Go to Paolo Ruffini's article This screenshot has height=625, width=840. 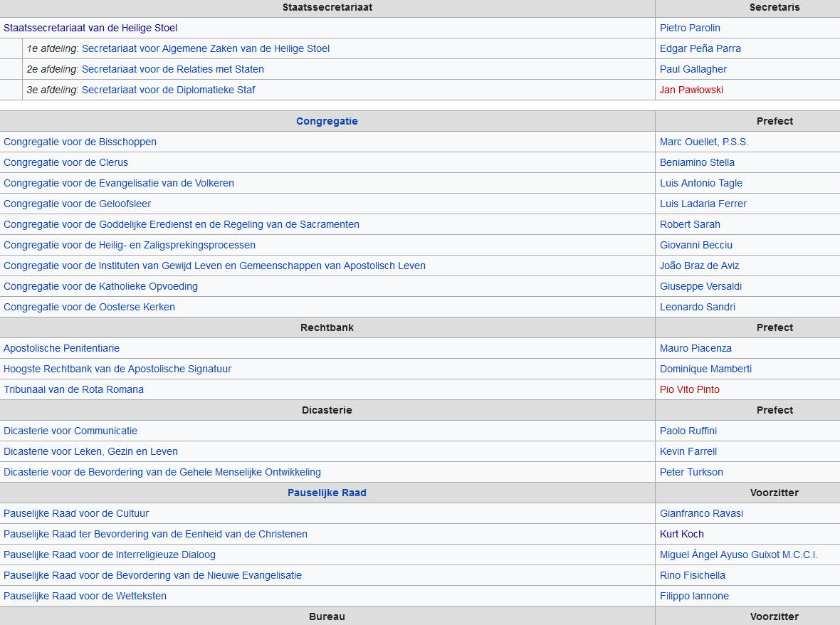coord(688,431)
